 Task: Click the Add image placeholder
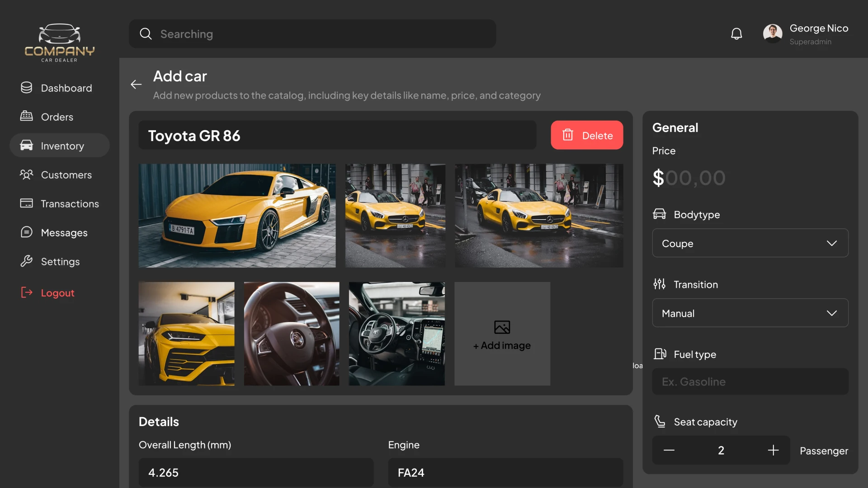click(x=502, y=334)
